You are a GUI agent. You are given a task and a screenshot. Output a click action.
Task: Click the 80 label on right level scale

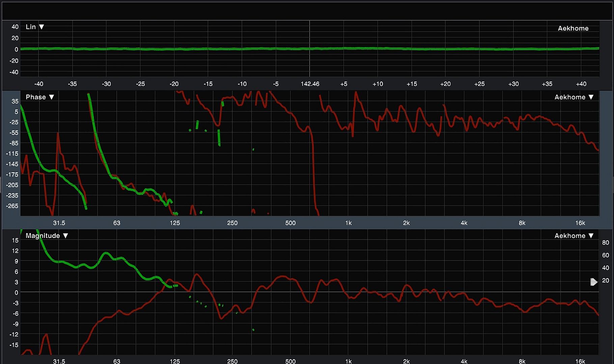pos(606,243)
